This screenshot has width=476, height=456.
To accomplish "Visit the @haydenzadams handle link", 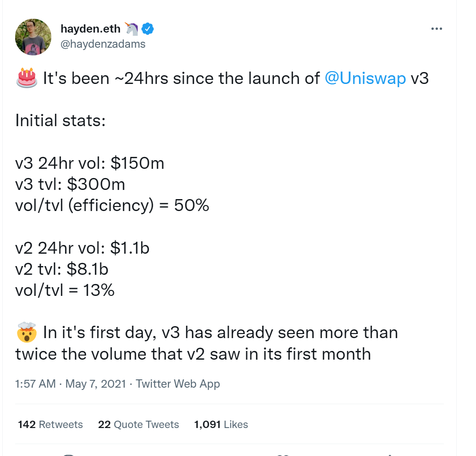I will tap(103, 44).
